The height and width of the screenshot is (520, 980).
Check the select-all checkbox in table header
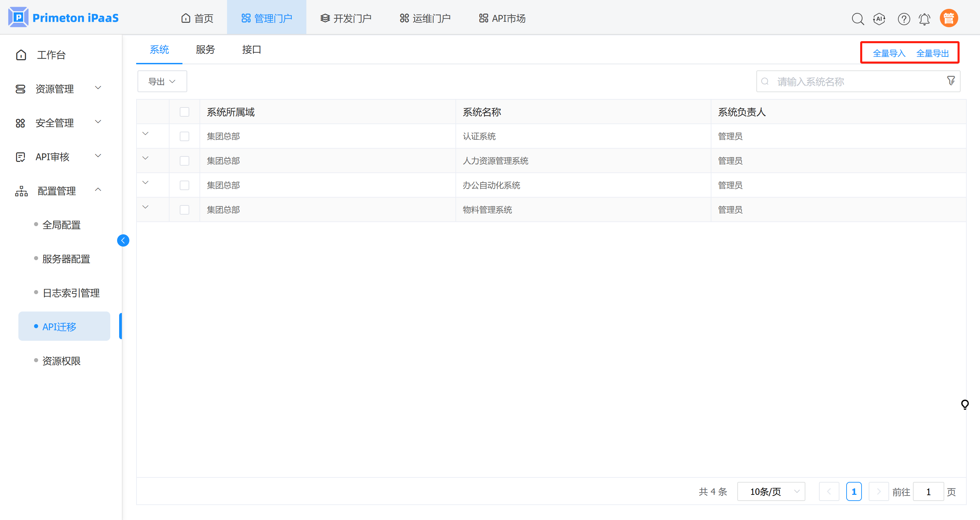click(184, 112)
